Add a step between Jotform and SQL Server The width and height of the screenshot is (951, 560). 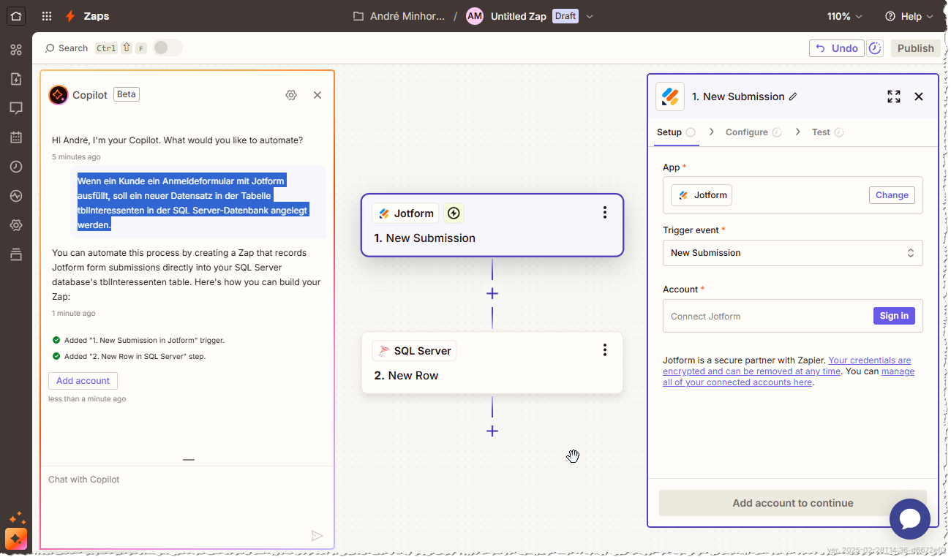click(492, 294)
